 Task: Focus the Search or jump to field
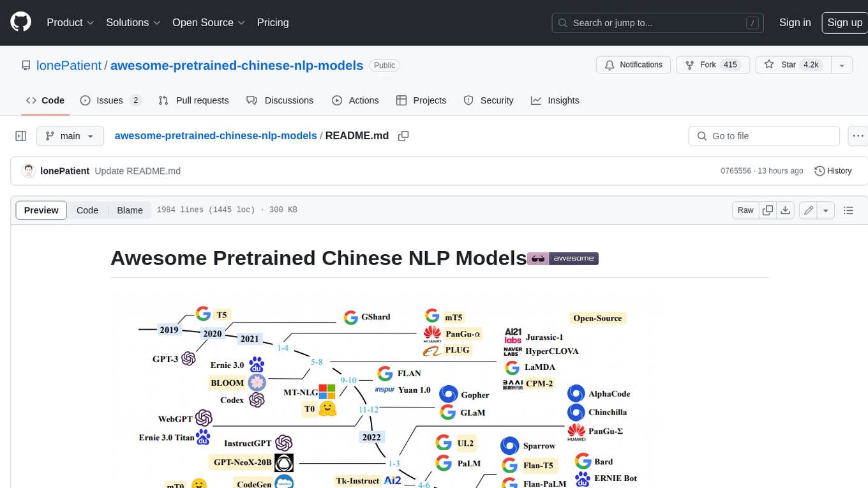657,23
